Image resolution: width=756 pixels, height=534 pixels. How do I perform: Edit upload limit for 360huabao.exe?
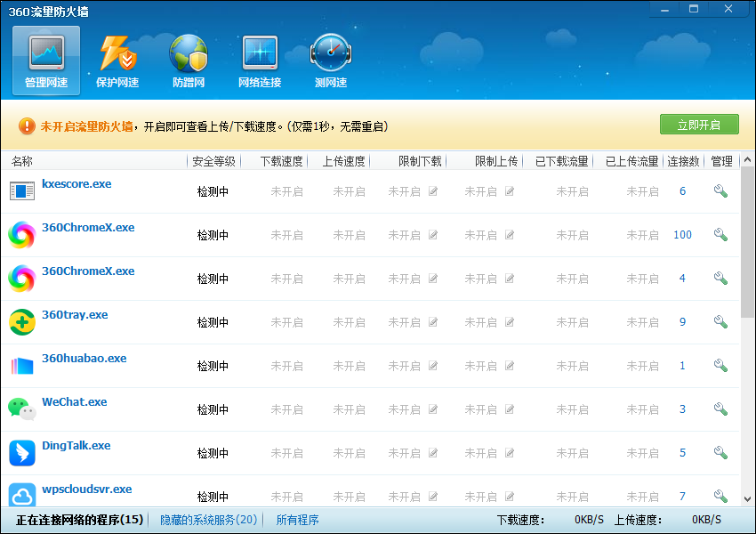click(x=509, y=366)
